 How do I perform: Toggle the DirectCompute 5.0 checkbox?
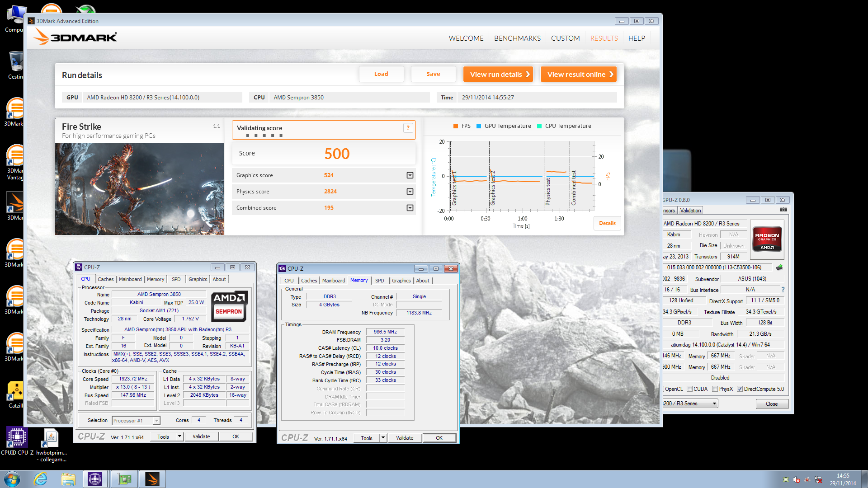click(740, 389)
